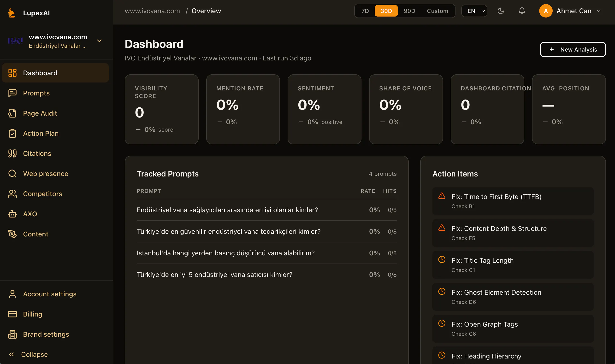Select the 7D time range
The width and height of the screenshot is (615, 364).
pyautogui.click(x=365, y=11)
